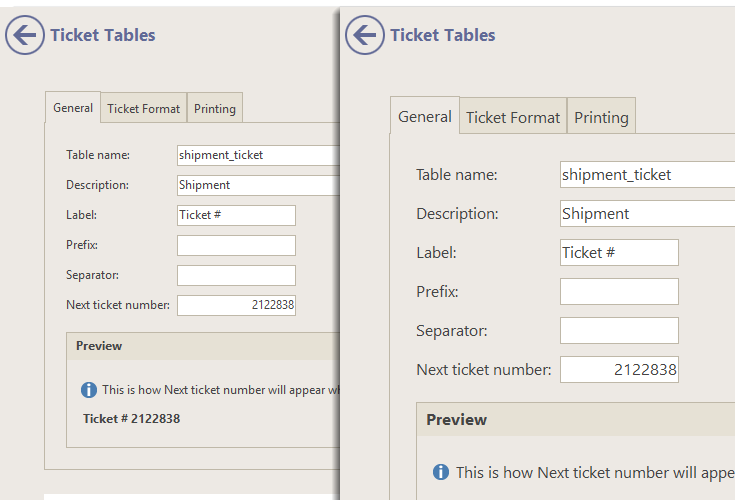Click the empty Prefix field in the left panel
Screen dimensions: 735x500
pos(236,245)
